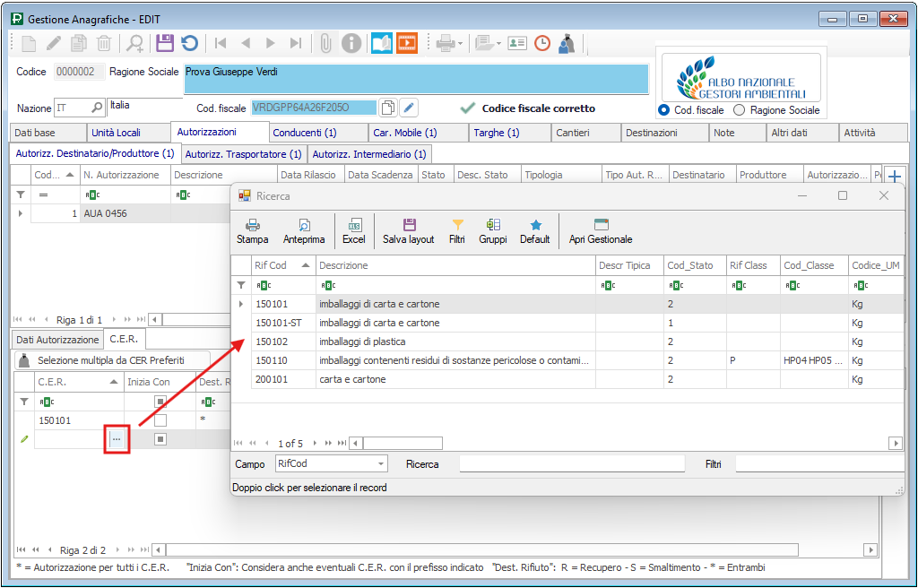
Task: Switch to the Conducenti (1) tab
Action: point(305,133)
